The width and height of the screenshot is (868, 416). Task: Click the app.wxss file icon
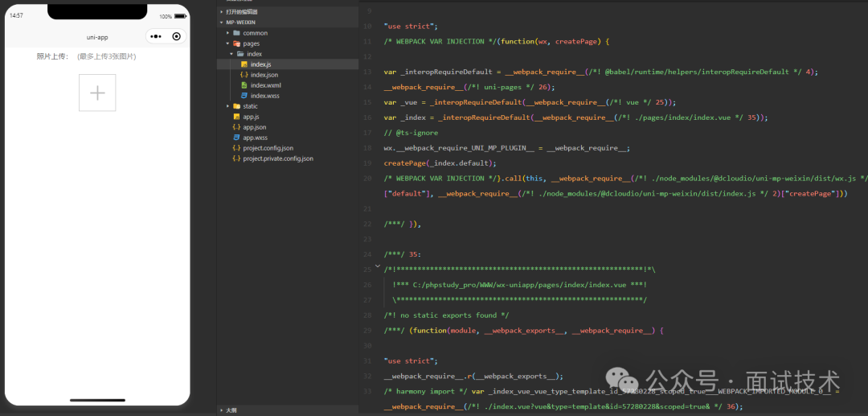coord(236,138)
